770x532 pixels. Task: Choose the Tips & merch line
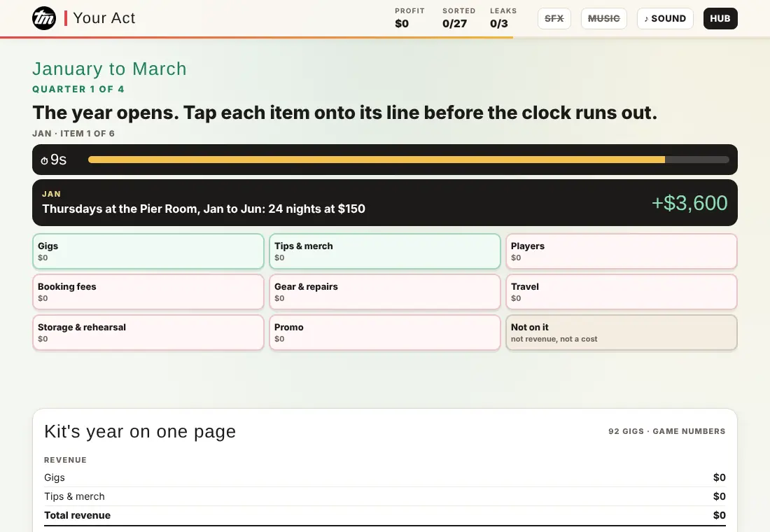click(x=384, y=251)
